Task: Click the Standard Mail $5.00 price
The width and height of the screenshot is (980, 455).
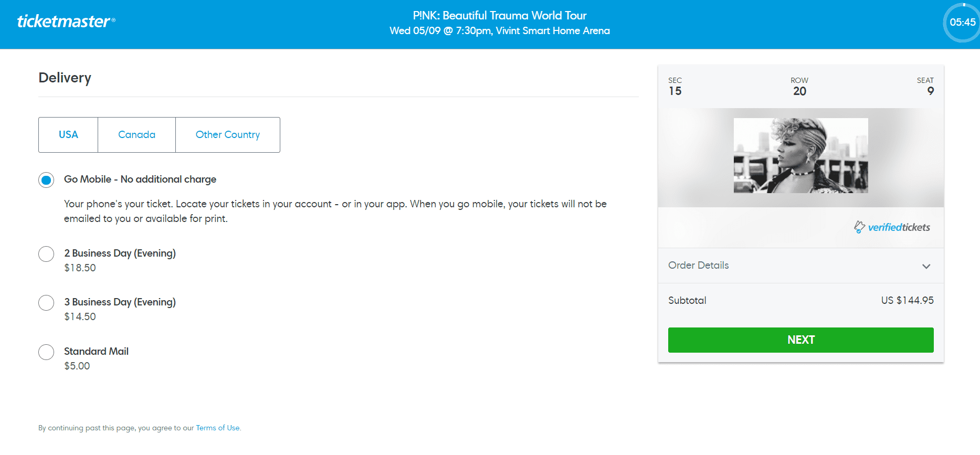Action: point(77,366)
